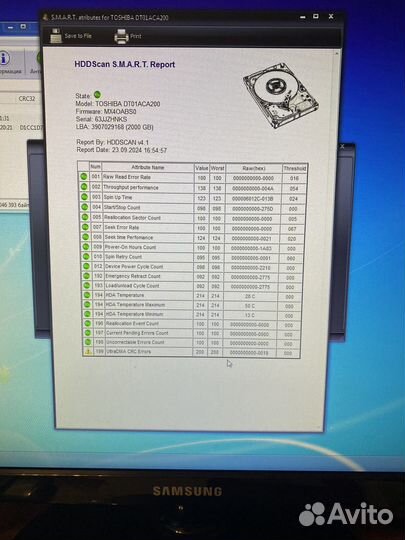Close the S.M.A.R.T. attributes window

click(331, 16)
